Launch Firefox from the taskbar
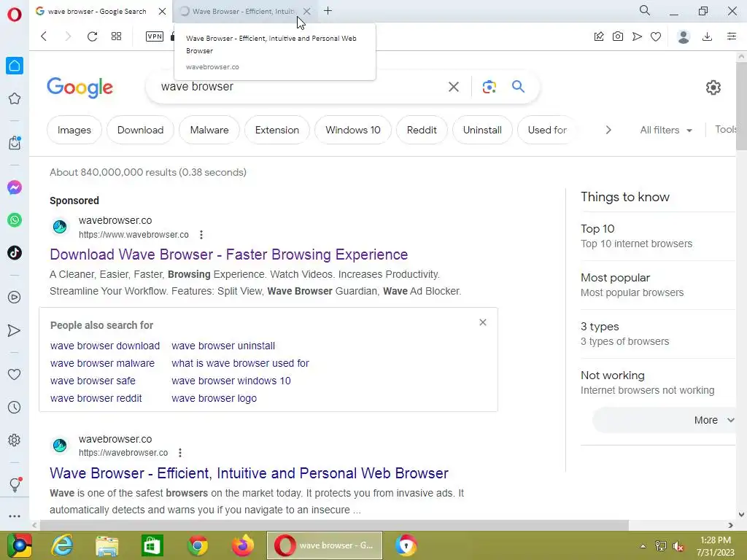Screen dimensions: 747x560 point(242,545)
